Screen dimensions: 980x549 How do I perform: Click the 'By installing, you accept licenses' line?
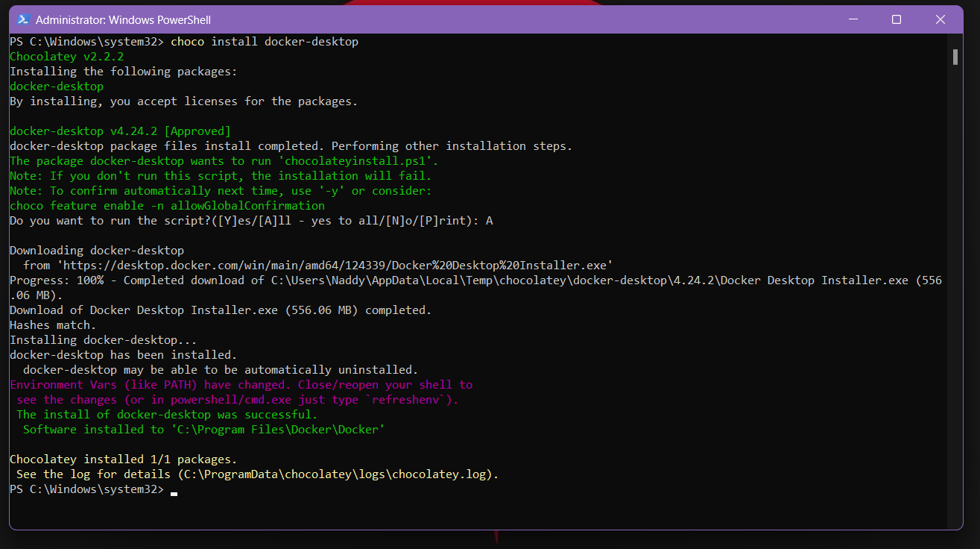[x=183, y=101]
